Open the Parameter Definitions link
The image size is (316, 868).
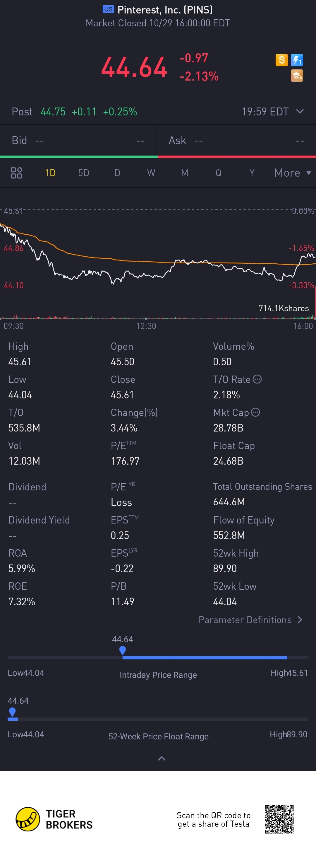pos(250,620)
